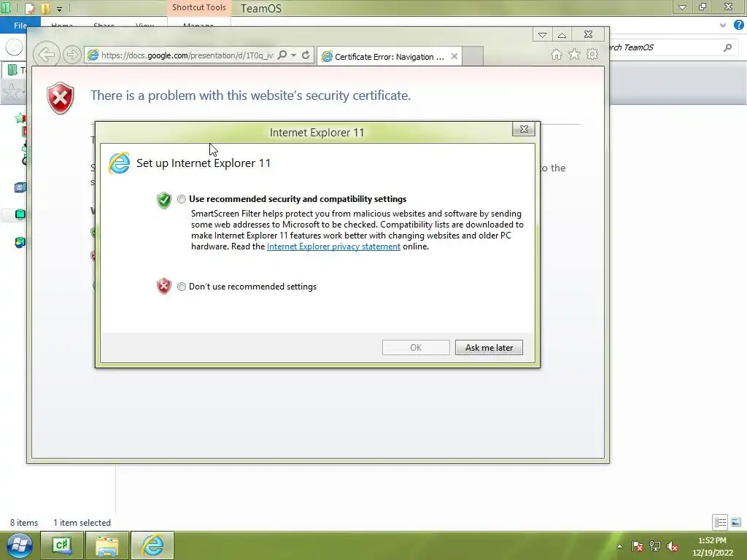Click the Ask me later button
The width and height of the screenshot is (747, 560).
[489, 348]
